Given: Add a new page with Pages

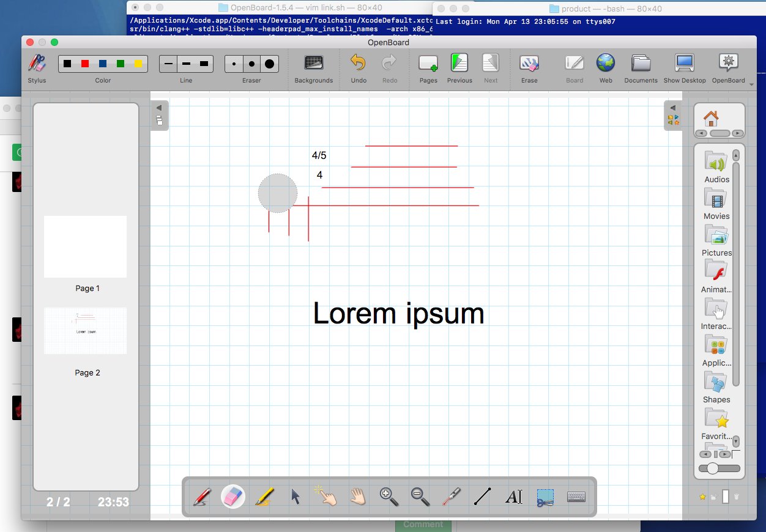Looking at the screenshot, I should [428, 64].
